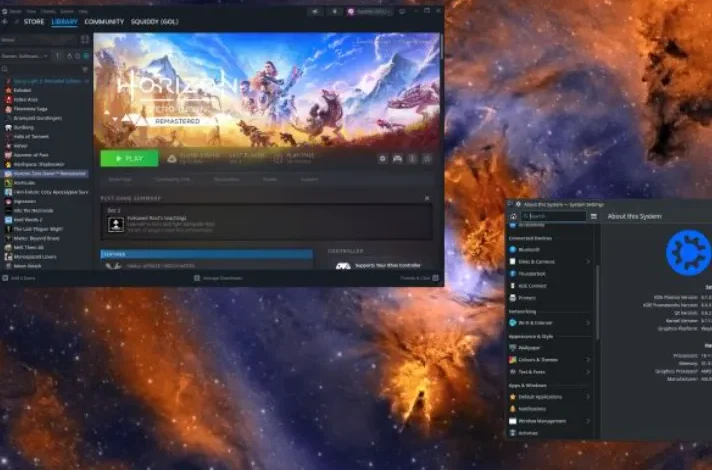Screen dimensions: 712x470
Task: Toggle Steam Big Picture mode icon
Action: tap(402, 11)
